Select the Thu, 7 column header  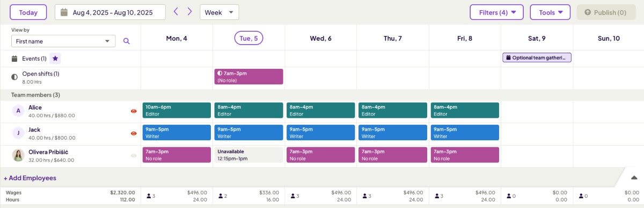[x=392, y=38]
